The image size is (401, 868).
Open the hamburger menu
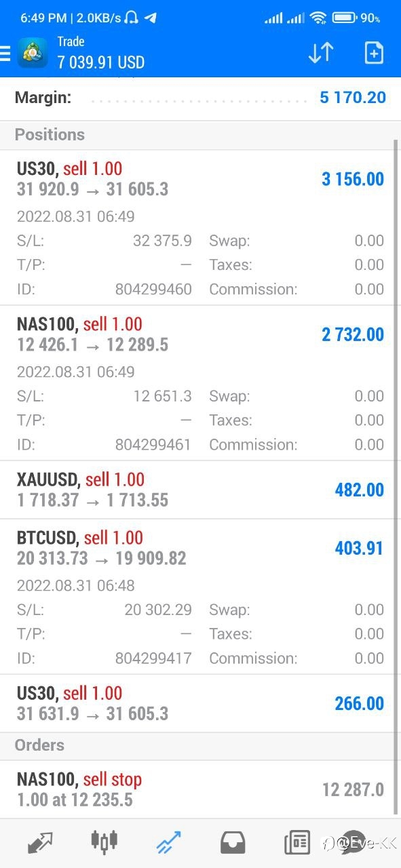coord(5,54)
